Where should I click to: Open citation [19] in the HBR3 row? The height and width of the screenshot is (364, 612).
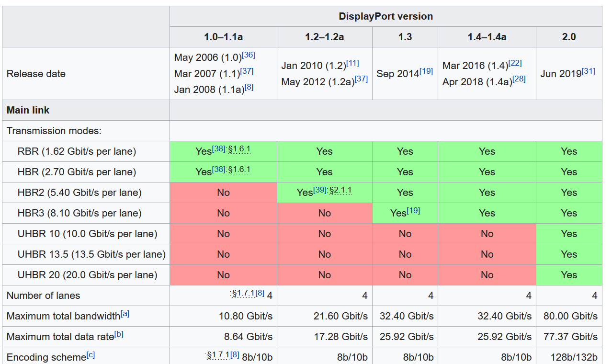413,210
